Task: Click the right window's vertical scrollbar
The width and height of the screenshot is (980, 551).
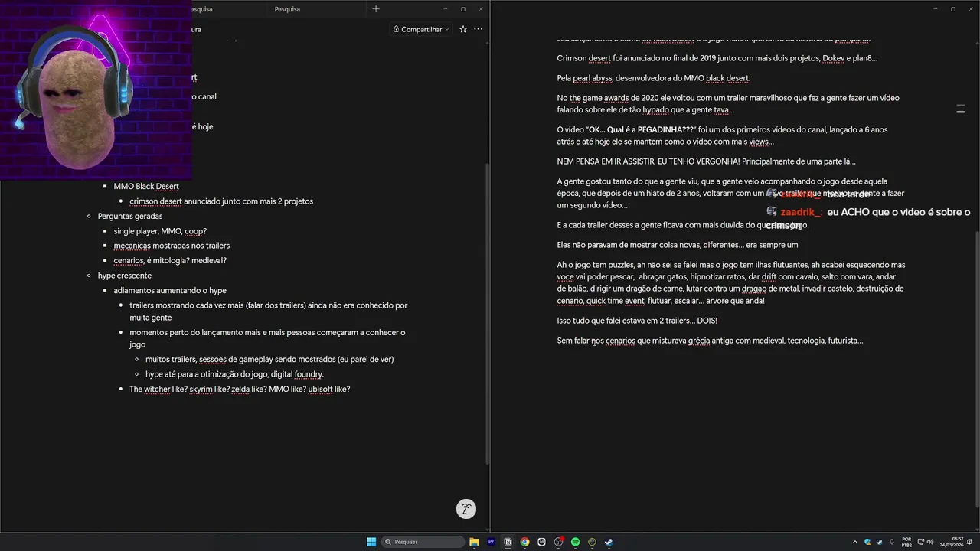Action: 977,367
